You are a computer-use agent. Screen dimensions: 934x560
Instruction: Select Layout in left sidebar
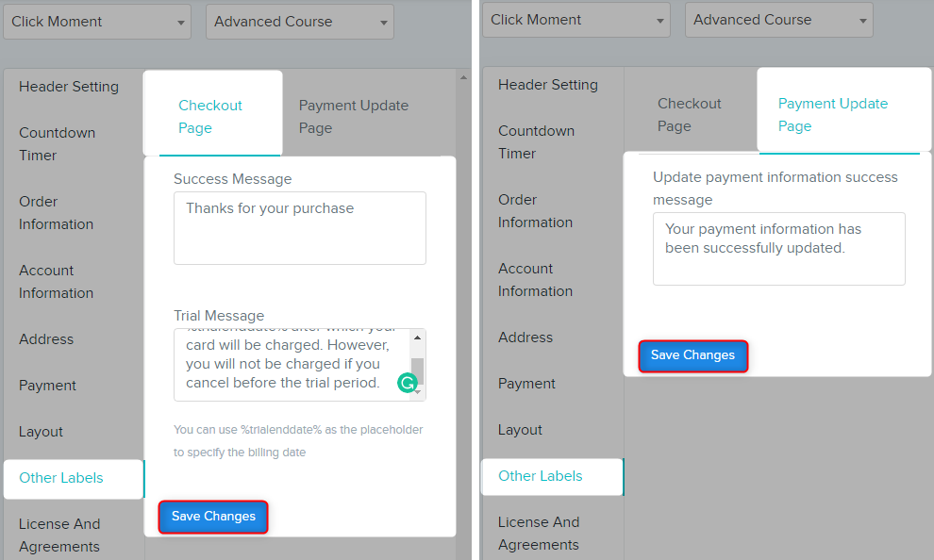click(42, 432)
